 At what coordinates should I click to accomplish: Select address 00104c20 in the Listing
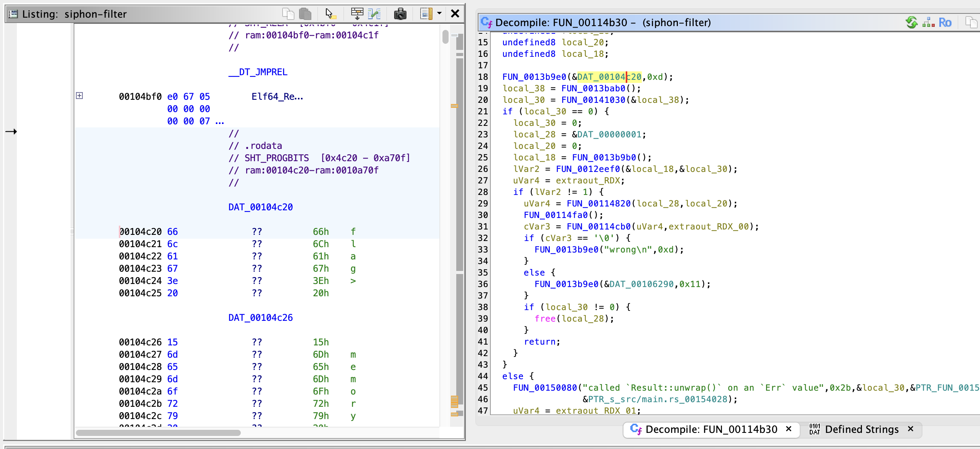(x=140, y=232)
